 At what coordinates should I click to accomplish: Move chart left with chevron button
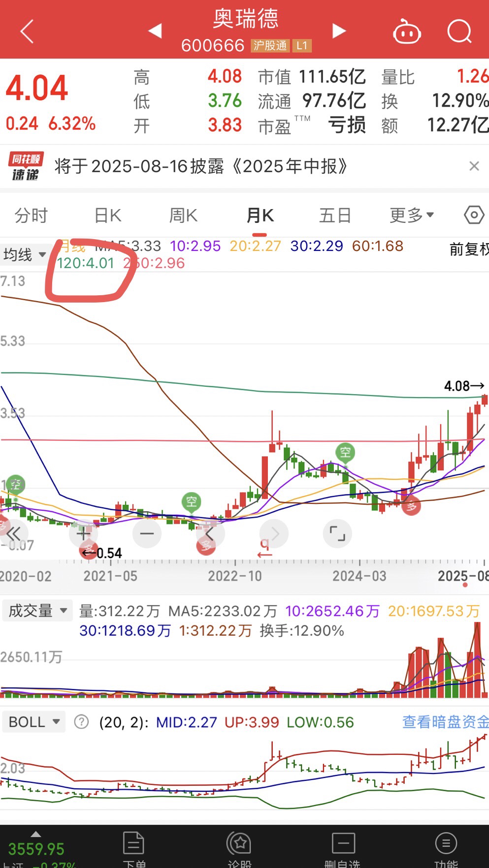pos(210,534)
